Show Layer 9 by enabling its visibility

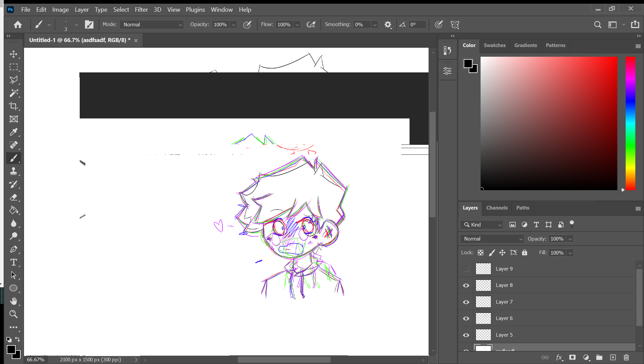pyautogui.click(x=466, y=269)
